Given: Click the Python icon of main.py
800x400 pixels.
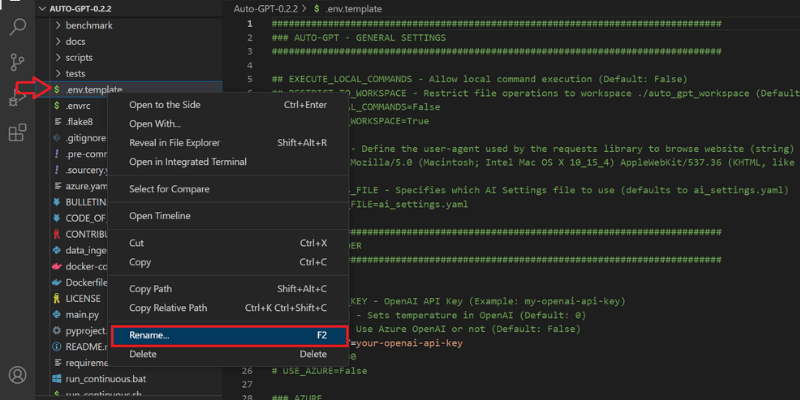Looking at the screenshot, I should pyautogui.click(x=57, y=315).
